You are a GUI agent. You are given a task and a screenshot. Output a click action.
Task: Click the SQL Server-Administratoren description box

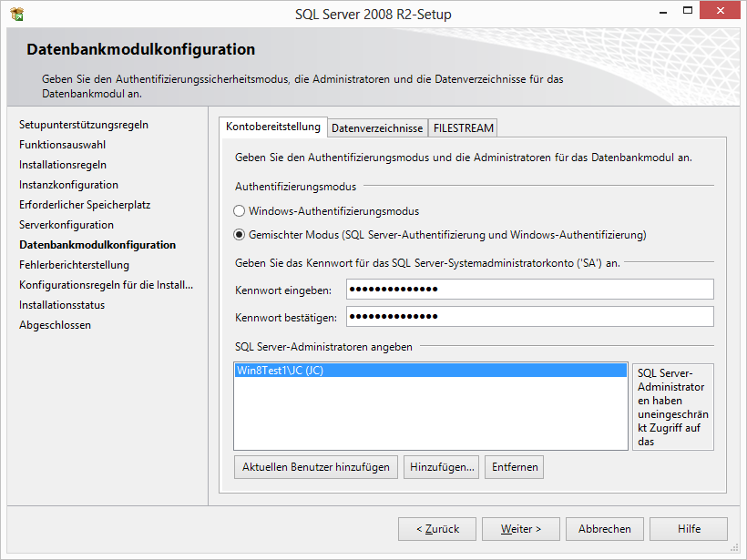pos(672,407)
